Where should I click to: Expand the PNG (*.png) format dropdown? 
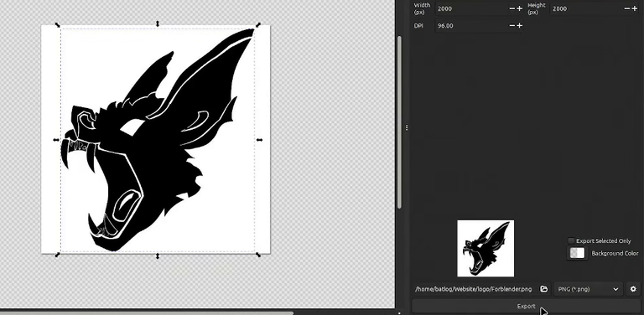point(588,289)
